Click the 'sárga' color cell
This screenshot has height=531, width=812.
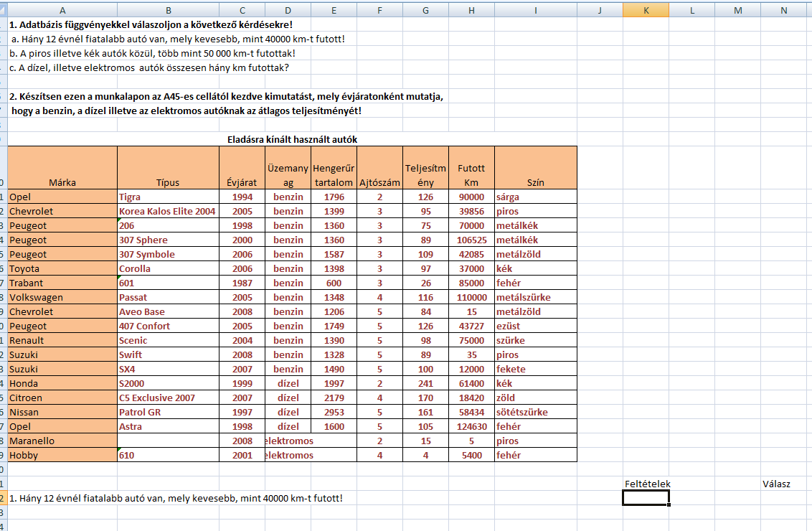(x=535, y=197)
